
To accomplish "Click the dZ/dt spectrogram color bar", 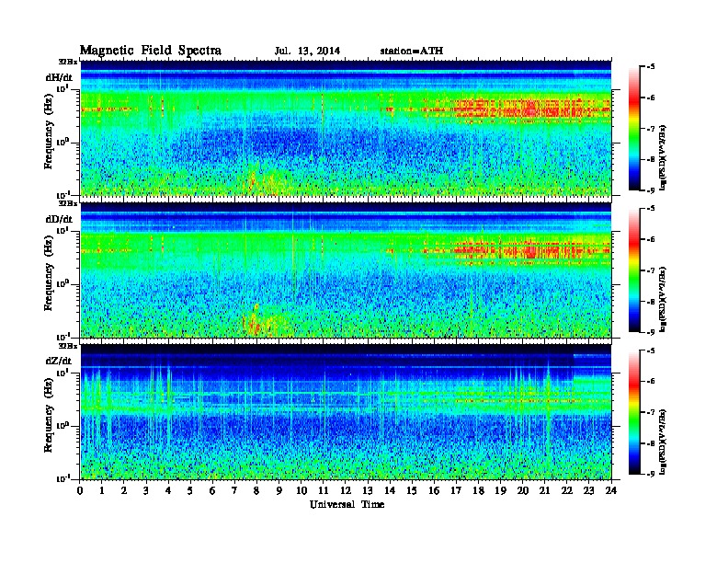I will click(x=634, y=412).
